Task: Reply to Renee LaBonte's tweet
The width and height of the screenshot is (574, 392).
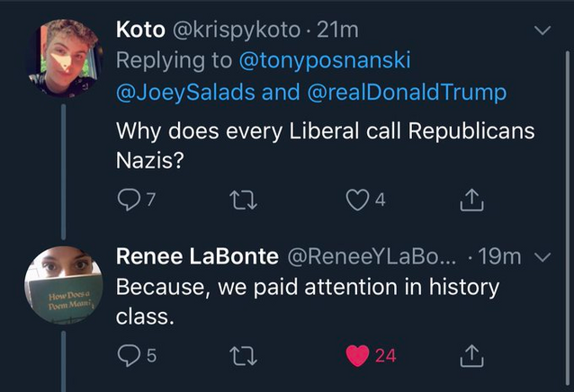Action: [127, 356]
